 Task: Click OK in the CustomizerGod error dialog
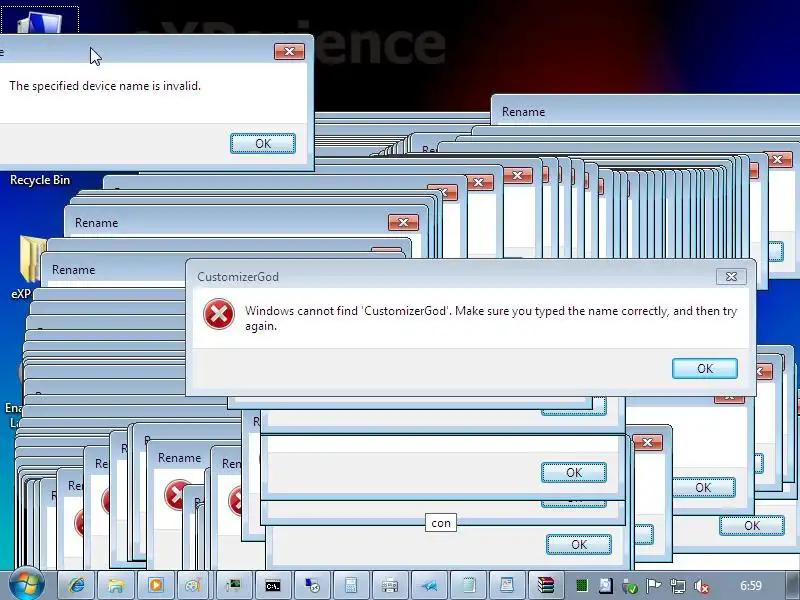tap(705, 368)
